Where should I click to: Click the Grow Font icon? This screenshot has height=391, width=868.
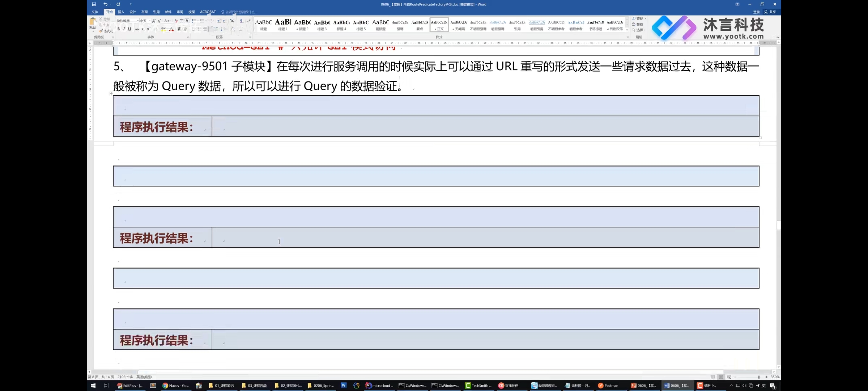154,21
